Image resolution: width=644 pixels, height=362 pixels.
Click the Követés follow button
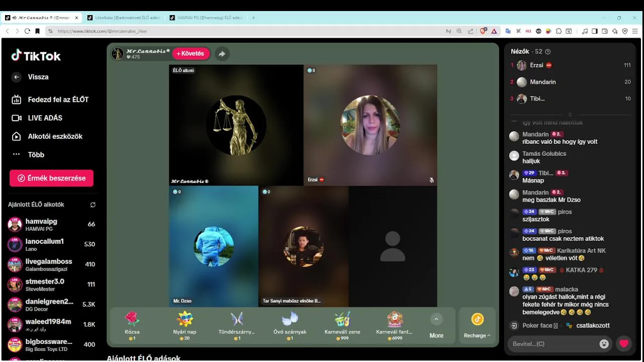191,54
